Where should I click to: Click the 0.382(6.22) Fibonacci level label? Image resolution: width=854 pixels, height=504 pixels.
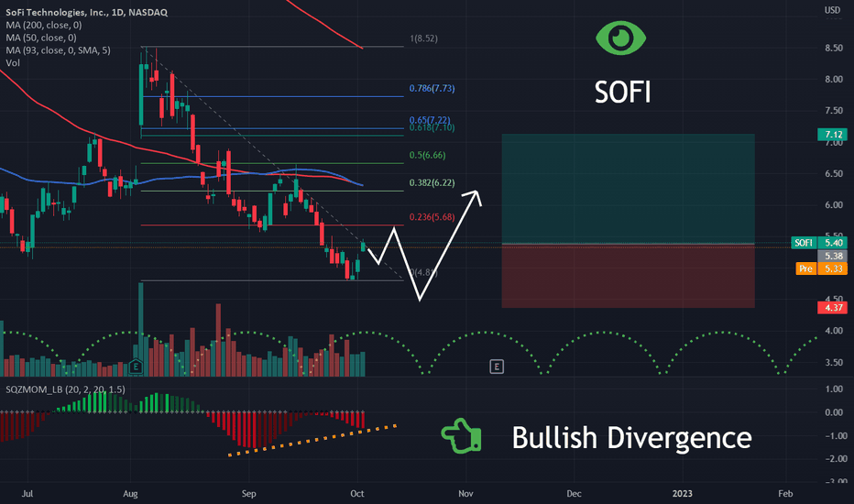click(x=432, y=182)
